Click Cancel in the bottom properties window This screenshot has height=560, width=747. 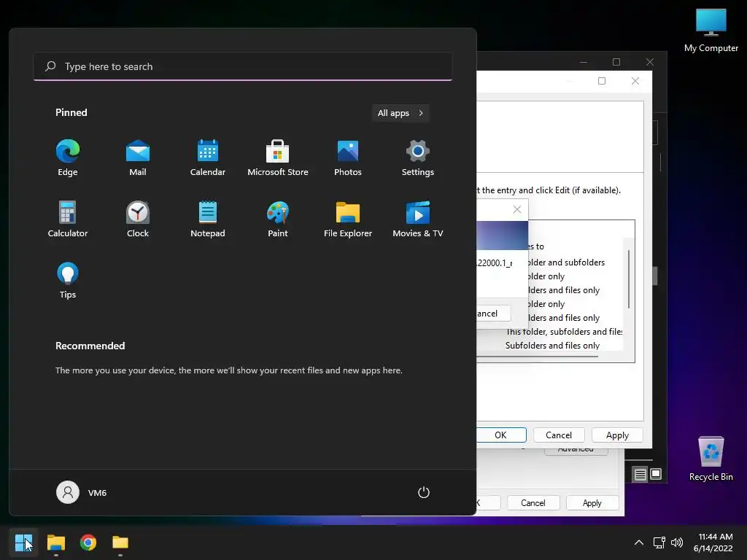(533, 503)
